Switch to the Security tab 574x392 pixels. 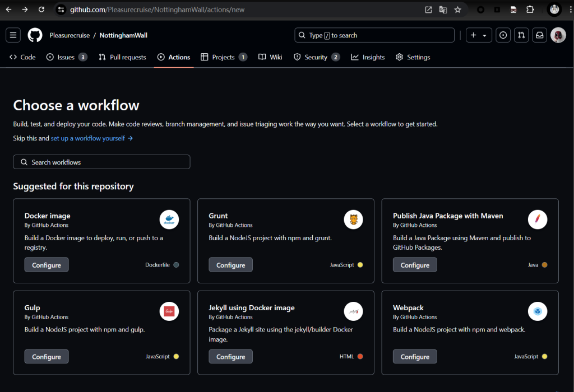coord(316,57)
